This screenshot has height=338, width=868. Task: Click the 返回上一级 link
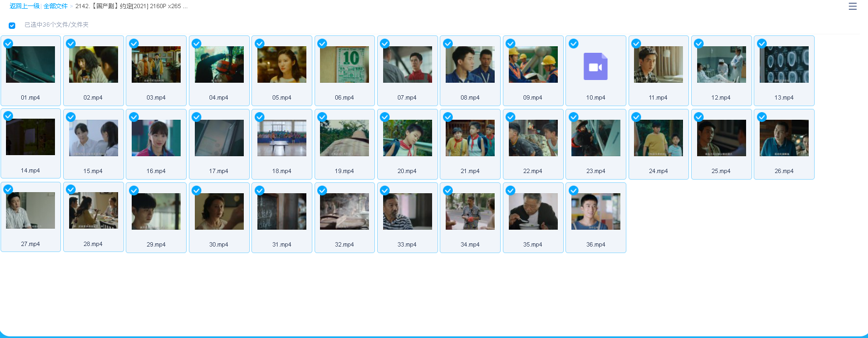pyautogui.click(x=24, y=6)
